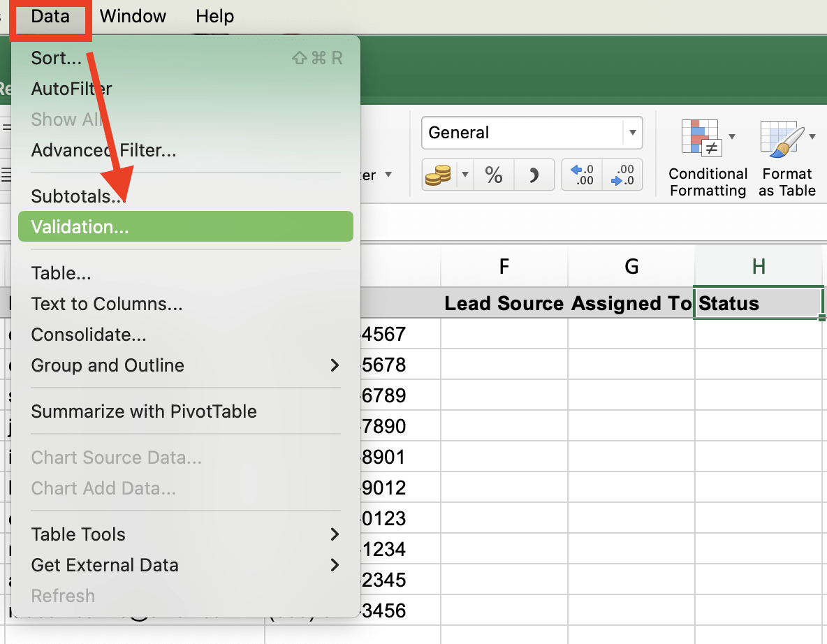
Task: Expand Group and Outline submenu
Action: (x=186, y=365)
